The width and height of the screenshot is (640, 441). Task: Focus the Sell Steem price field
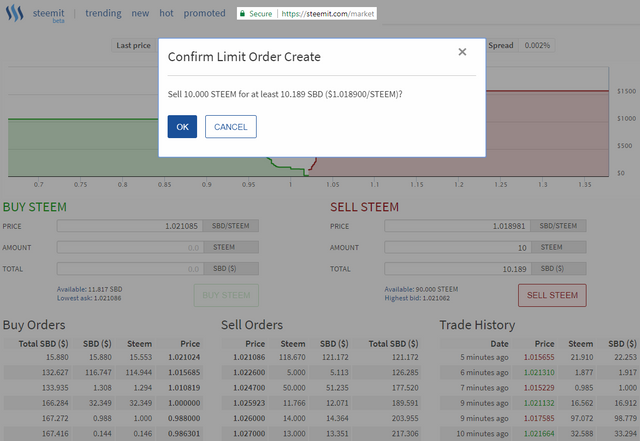(457, 226)
